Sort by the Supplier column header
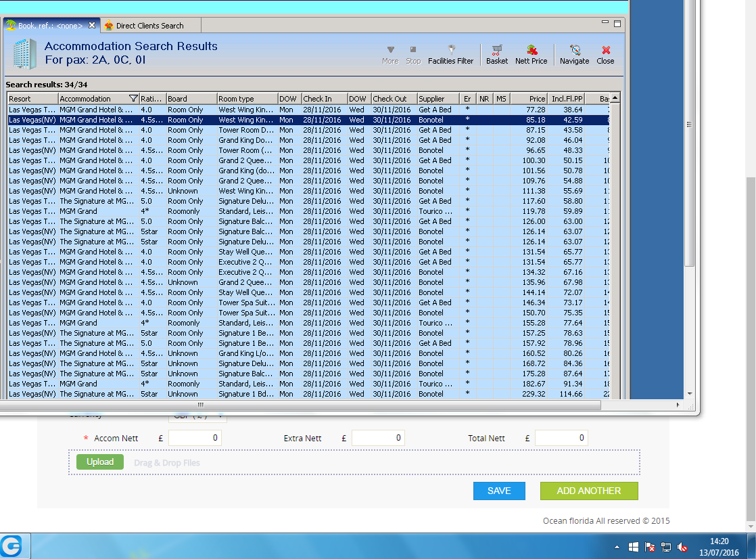Viewport: 756px width, 559px height. click(x=438, y=99)
